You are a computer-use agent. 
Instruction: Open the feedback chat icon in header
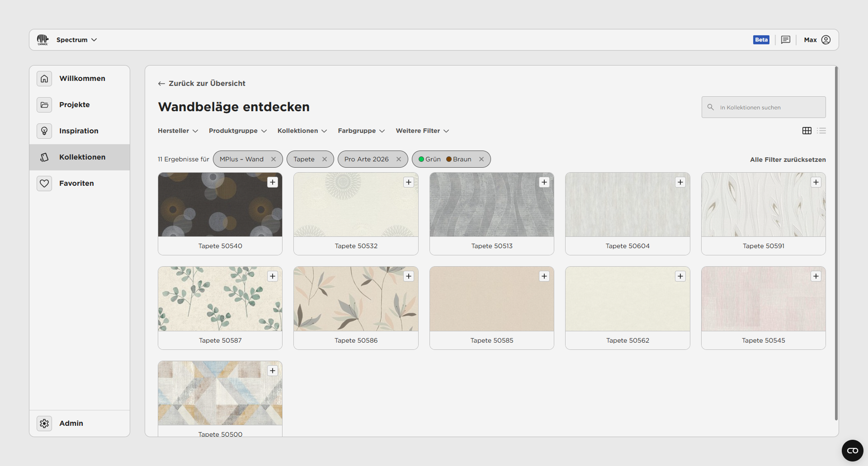786,40
